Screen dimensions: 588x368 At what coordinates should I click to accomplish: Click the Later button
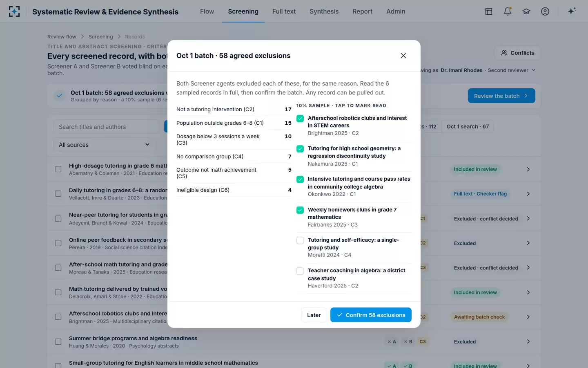(314, 315)
